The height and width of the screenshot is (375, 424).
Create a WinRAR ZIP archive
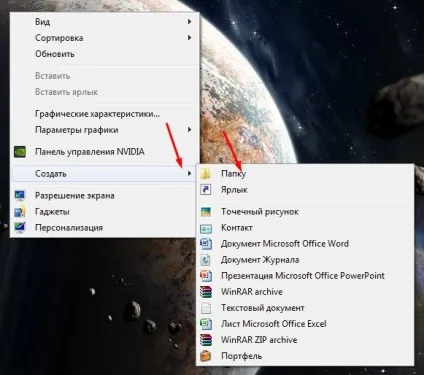coord(305,340)
